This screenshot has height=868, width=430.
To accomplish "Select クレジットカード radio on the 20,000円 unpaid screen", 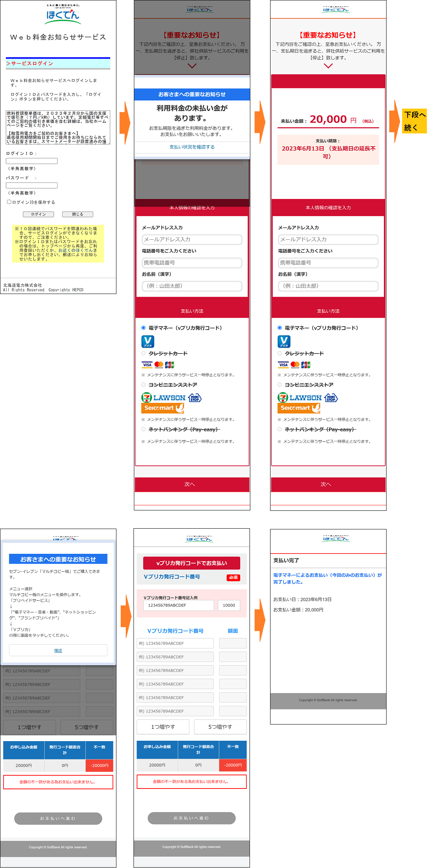I will tap(279, 353).
